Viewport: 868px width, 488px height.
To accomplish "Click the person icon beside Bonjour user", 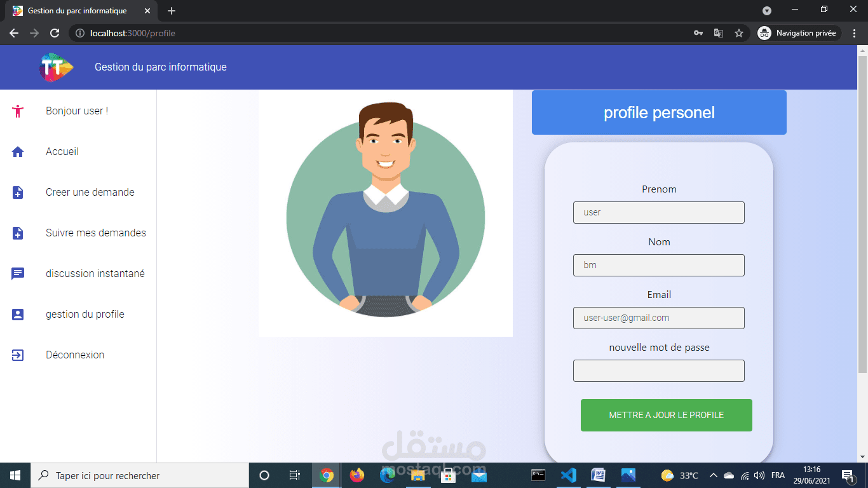I will [18, 111].
